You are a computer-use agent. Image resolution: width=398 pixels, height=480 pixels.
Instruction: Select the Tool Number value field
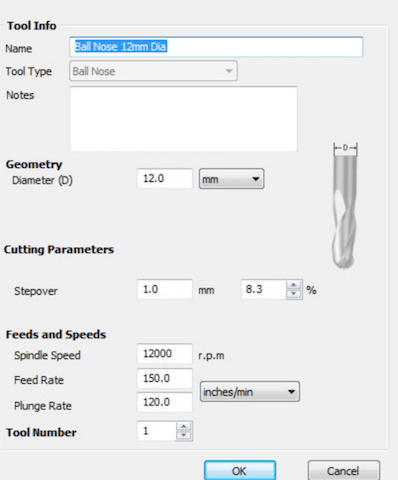[157, 431]
